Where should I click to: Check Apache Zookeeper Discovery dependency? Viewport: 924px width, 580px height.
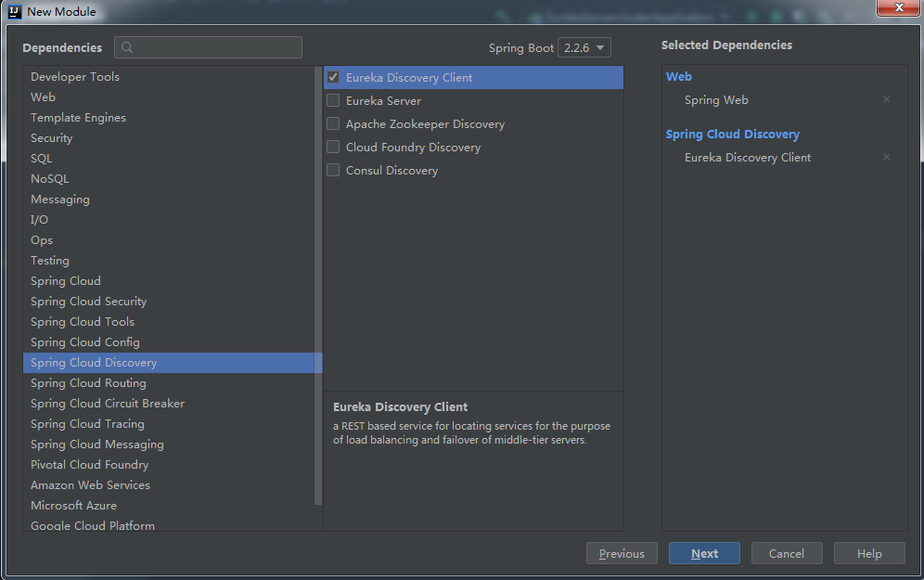coord(333,123)
